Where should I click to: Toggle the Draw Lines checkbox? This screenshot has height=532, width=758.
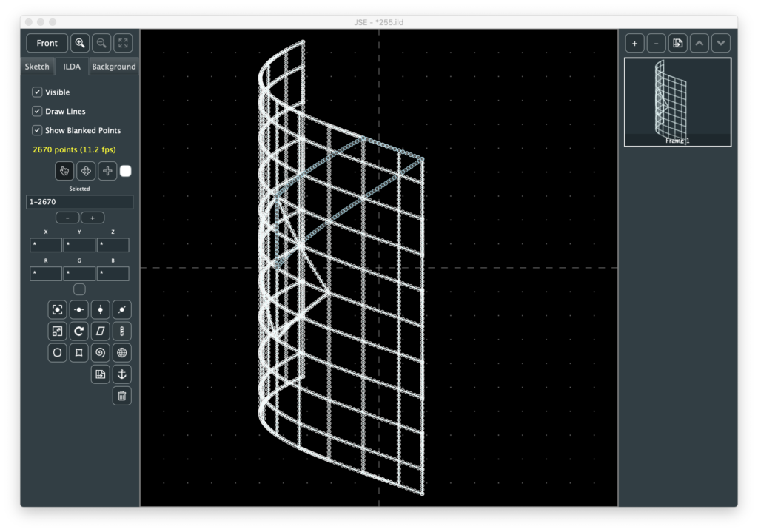(37, 111)
